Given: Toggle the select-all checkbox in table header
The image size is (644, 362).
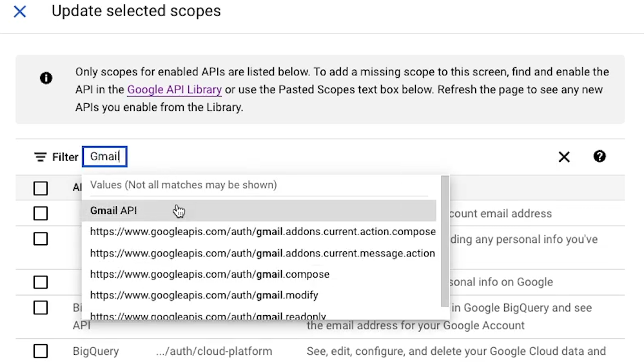Looking at the screenshot, I should [41, 188].
